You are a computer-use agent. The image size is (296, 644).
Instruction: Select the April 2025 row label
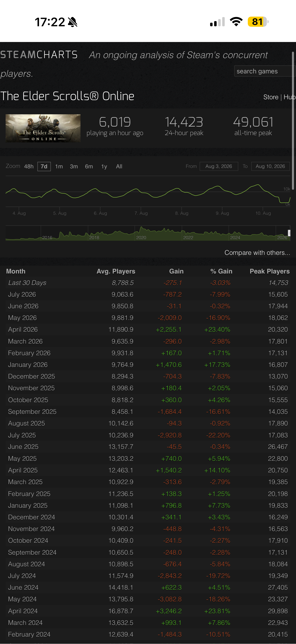pos(23,470)
